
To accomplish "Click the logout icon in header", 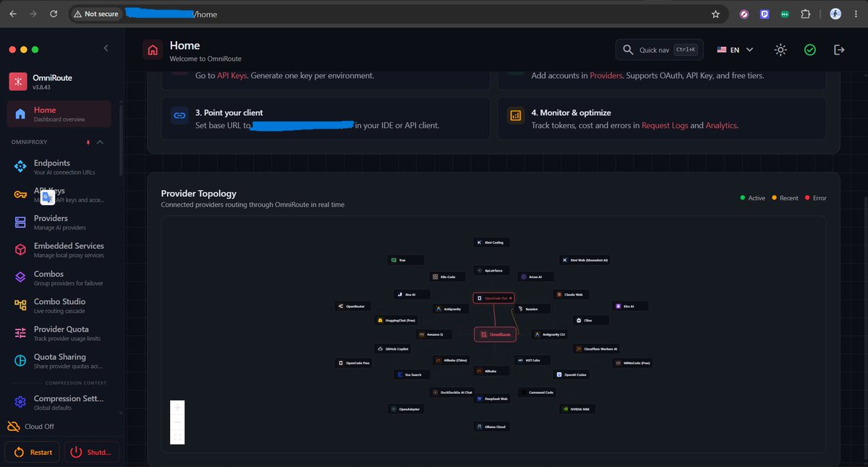I will pyautogui.click(x=839, y=50).
